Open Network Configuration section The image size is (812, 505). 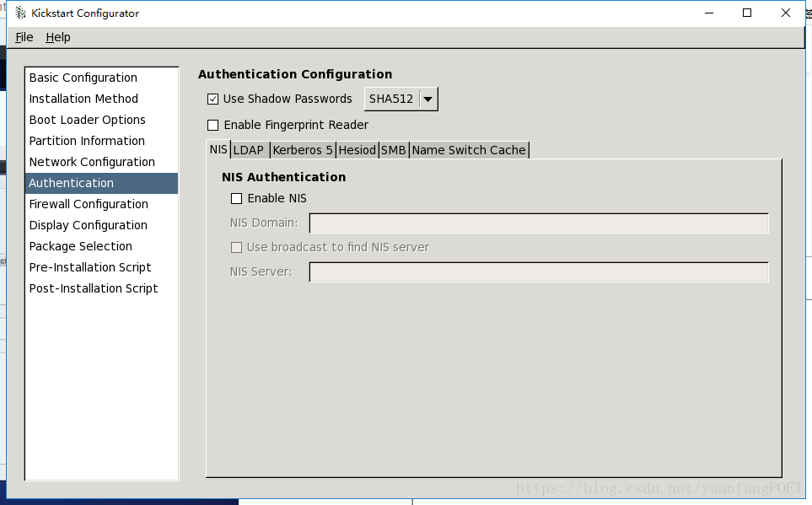click(x=101, y=162)
